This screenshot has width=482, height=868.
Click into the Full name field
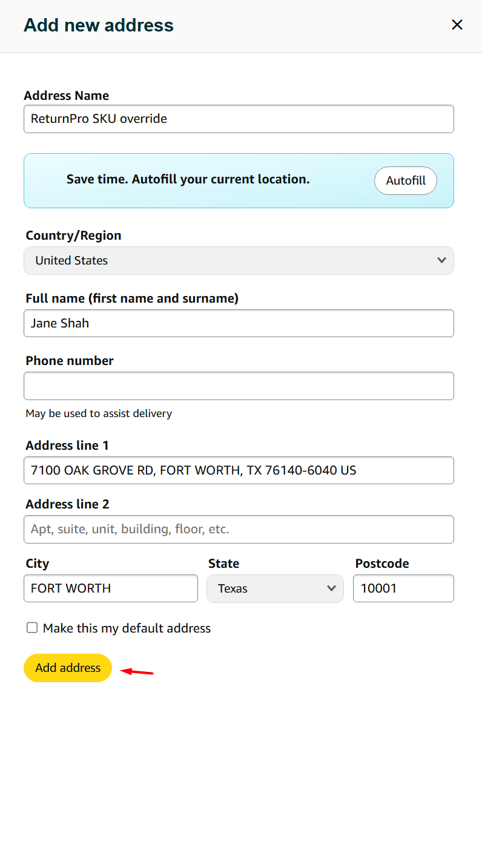[239, 323]
